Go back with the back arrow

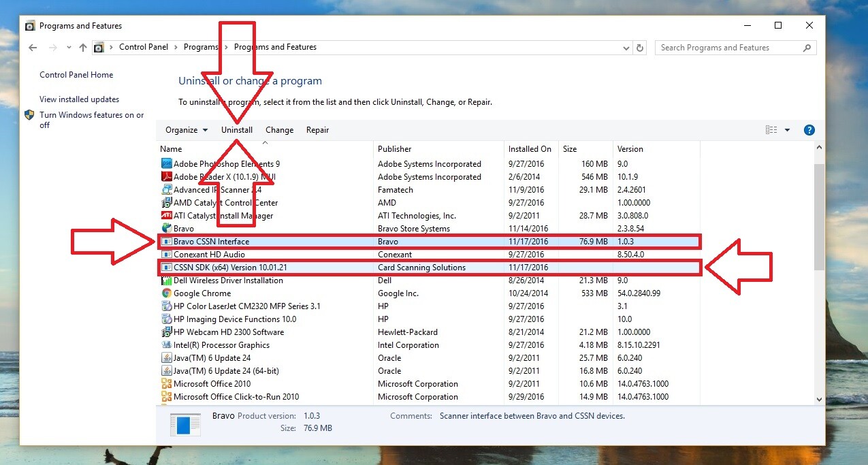click(33, 48)
